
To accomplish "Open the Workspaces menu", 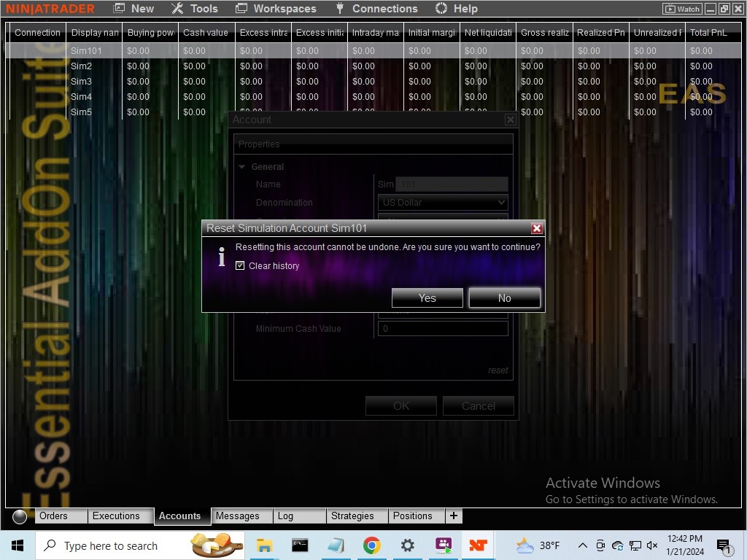I will click(276, 9).
